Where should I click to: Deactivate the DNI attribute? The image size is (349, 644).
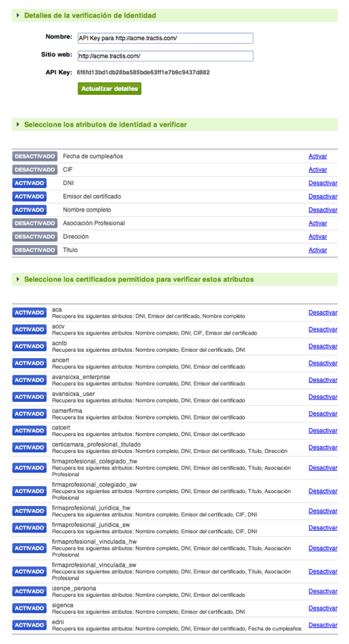[x=322, y=183]
